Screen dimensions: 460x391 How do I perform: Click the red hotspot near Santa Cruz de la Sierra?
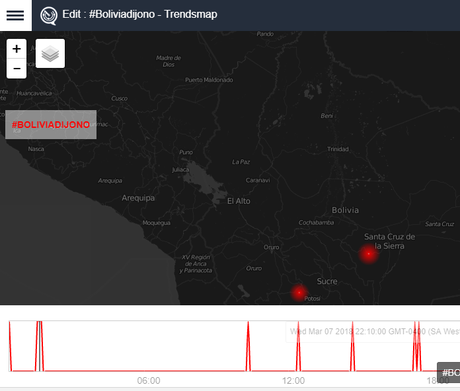(369, 254)
